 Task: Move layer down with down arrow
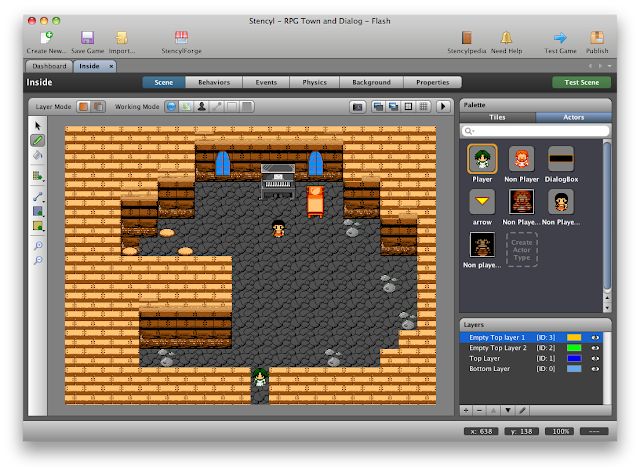508,411
